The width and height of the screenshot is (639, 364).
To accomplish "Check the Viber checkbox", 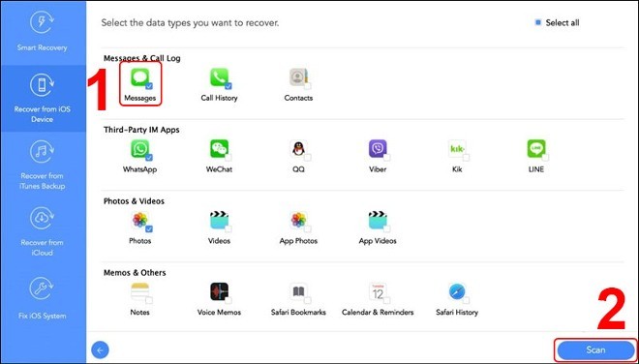I will 386,158.
